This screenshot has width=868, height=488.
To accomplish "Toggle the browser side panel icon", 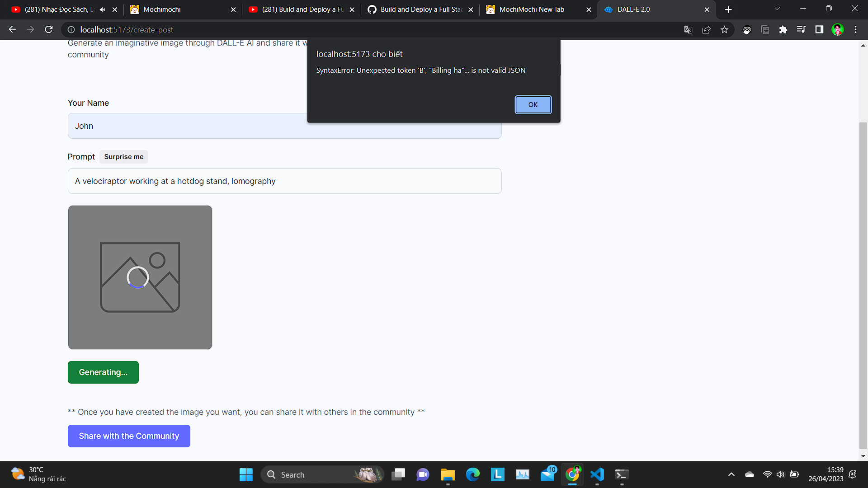I will (x=819, y=30).
